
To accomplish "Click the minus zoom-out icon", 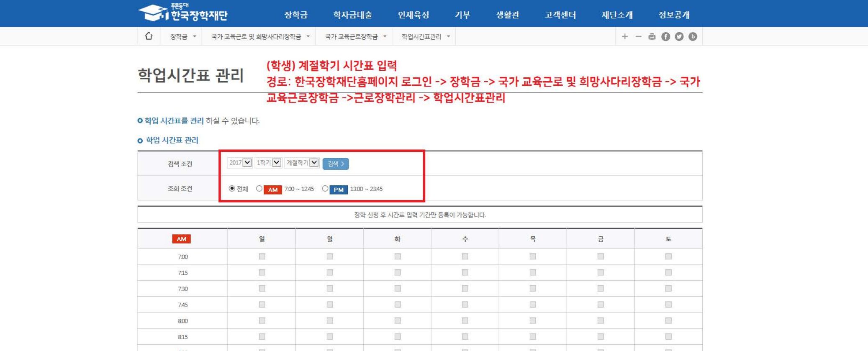I will (638, 37).
